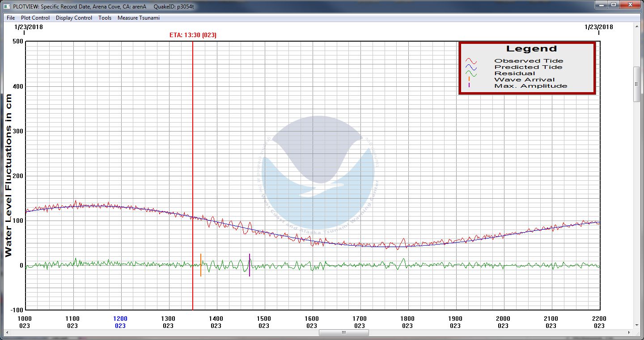The width and height of the screenshot is (644, 340).
Task: Click the 500 value on y-axis
Action: tap(18, 42)
